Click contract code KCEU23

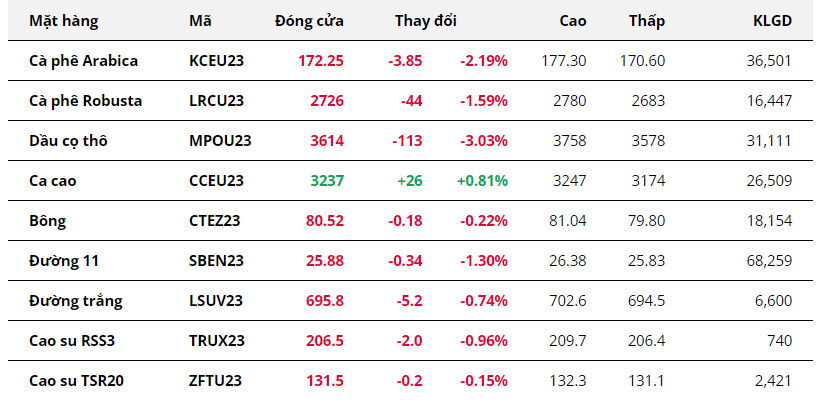point(216,60)
